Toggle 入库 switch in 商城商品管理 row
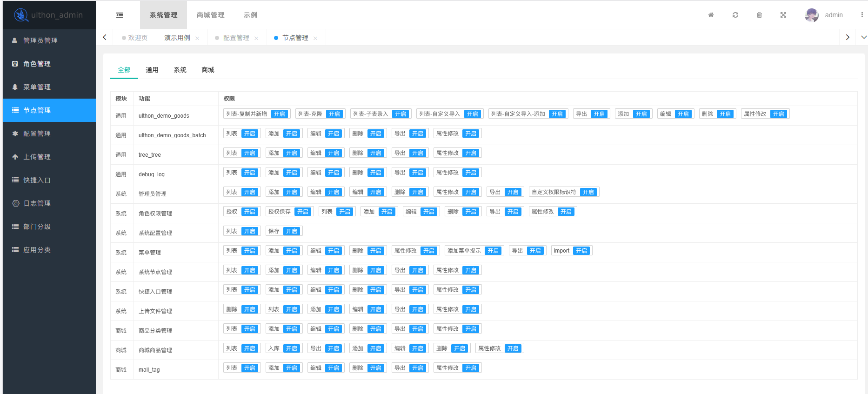The width and height of the screenshot is (868, 394). [292, 348]
